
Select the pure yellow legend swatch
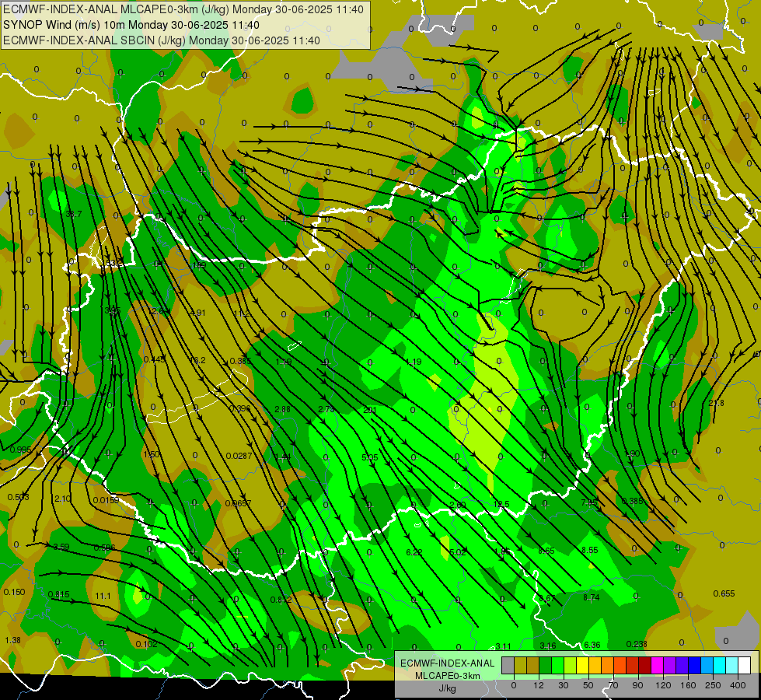click(582, 665)
